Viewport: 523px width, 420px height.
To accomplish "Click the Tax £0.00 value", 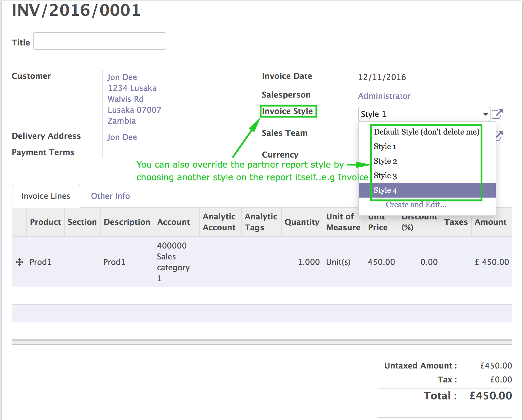I will tap(501, 380).
